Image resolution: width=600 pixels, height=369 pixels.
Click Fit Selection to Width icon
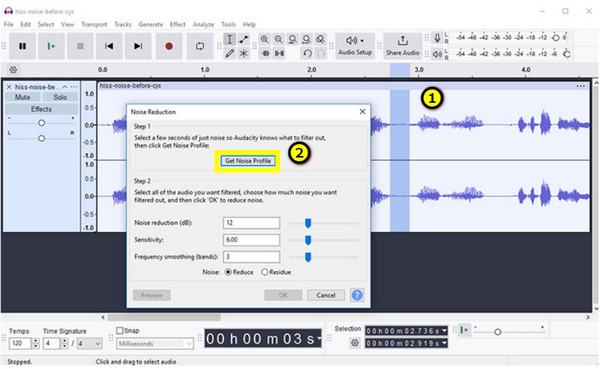293,39
